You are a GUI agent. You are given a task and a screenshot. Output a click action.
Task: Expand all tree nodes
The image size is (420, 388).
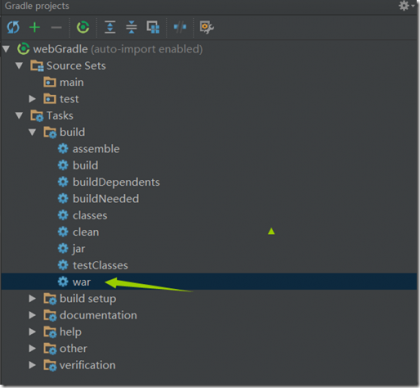(110, 27)
